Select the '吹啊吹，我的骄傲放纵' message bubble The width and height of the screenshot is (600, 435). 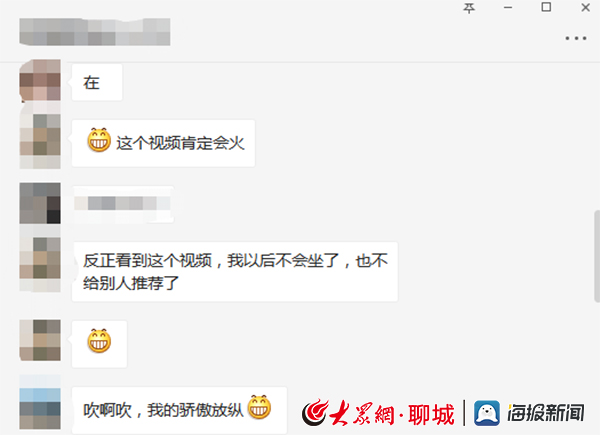coord(179,410)
